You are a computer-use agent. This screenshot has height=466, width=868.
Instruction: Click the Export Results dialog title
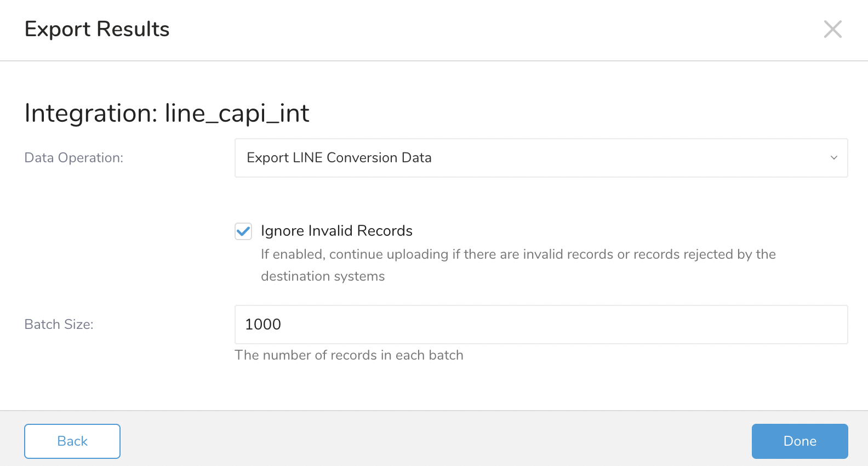tap(97, 29)
